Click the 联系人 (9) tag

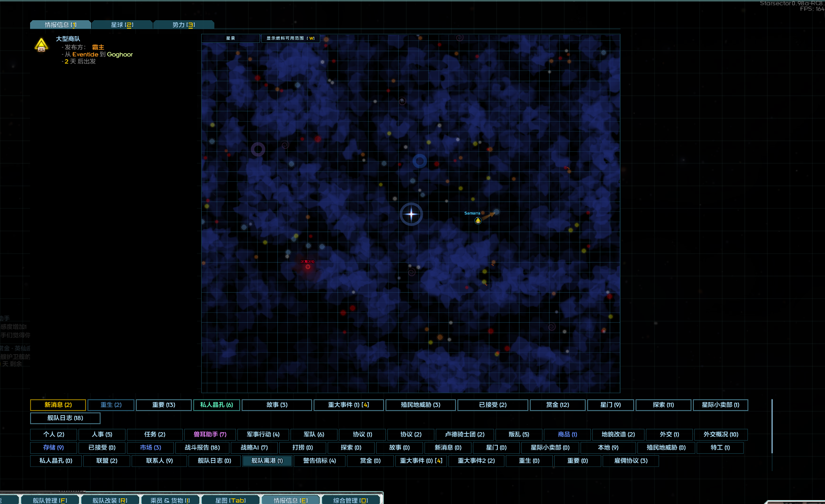(159, 461)
